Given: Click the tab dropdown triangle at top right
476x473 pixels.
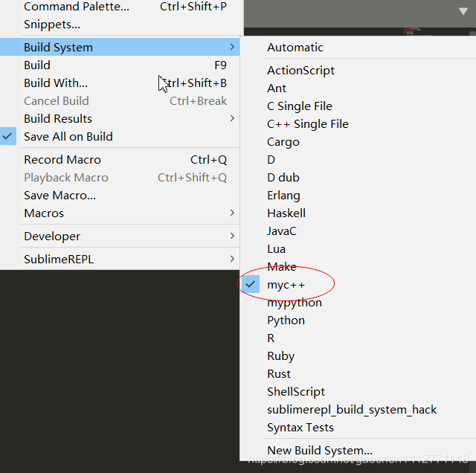Looking at the screenshot, I should (463, 12).
